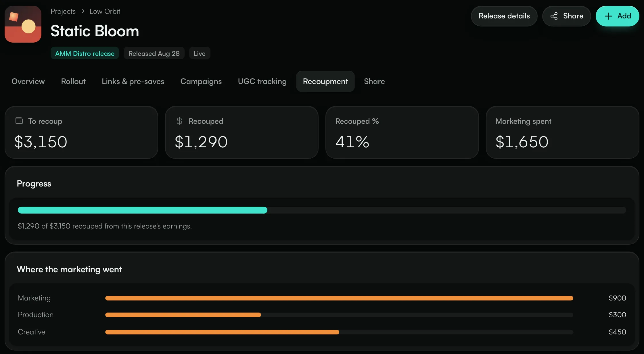Click the Static Bloom title
The height and width of the screenshot is (354, 644).
[x=95, y=31]
